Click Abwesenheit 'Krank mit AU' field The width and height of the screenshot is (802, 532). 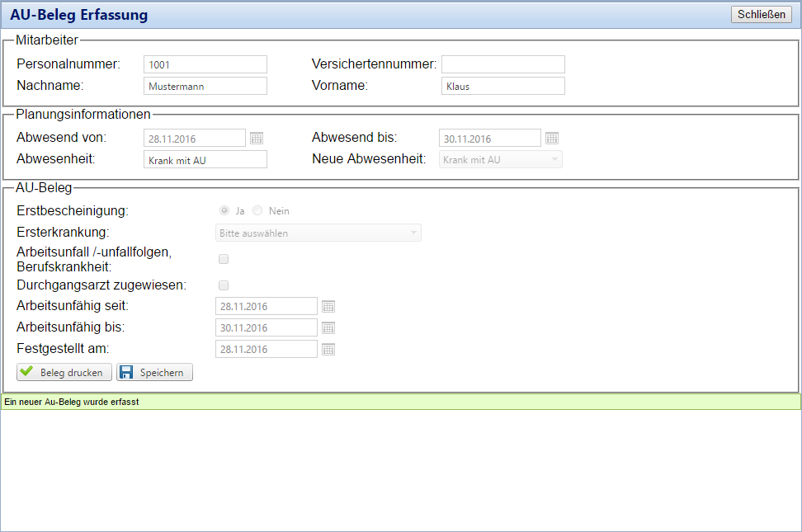205,160
